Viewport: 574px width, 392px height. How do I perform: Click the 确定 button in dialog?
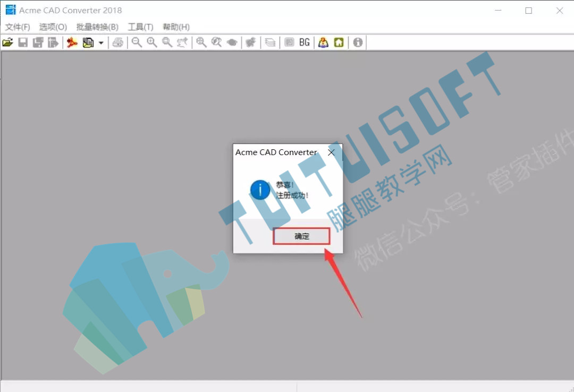301,236
